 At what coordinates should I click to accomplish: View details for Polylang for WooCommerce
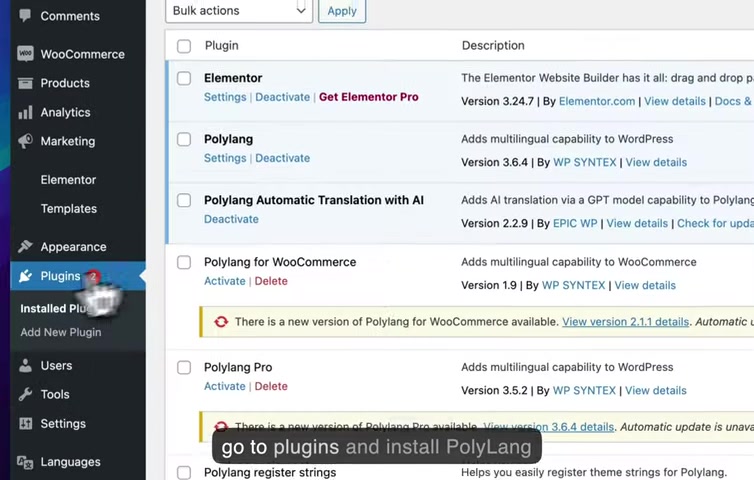[645, 285]
